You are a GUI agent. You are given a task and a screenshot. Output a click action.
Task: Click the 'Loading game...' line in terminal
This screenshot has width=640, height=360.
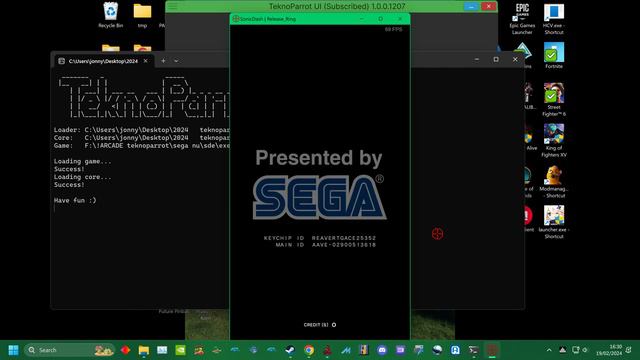point(82,161)
